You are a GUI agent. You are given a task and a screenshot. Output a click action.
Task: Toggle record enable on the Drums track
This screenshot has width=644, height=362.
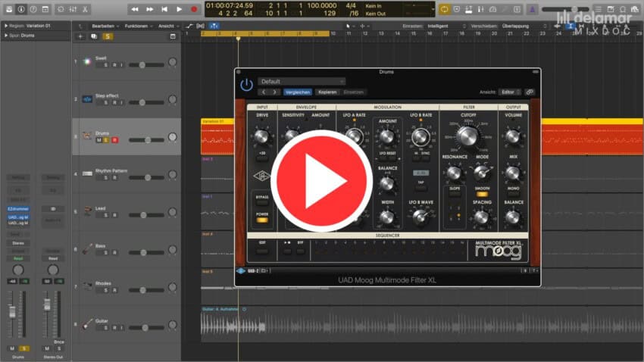click(115, 140)
